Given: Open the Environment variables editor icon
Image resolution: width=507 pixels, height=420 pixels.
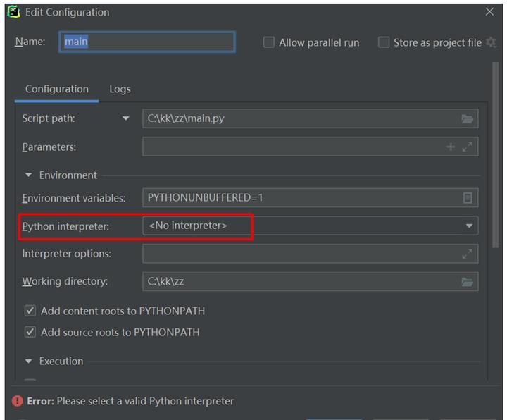Looking at the screenshot, I should [468, 198].
